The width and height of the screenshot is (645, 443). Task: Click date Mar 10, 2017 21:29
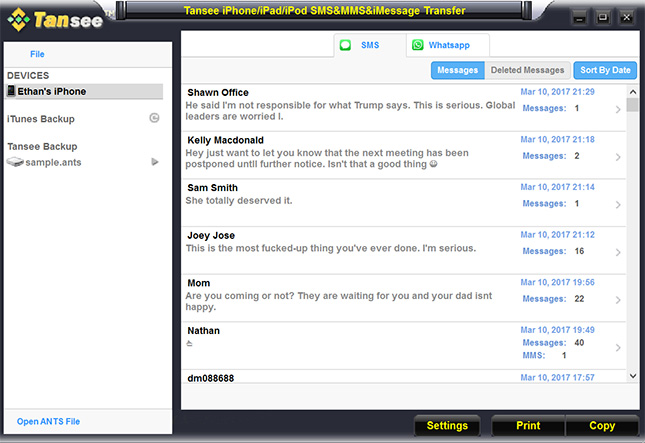pyautogui.click(x=557, y=92)
